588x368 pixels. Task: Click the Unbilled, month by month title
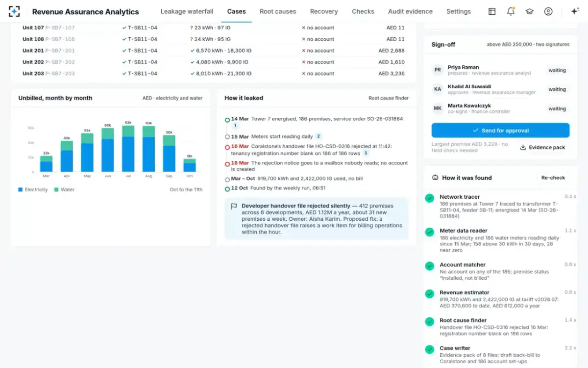pyautogui.click(x=55, y=98)
